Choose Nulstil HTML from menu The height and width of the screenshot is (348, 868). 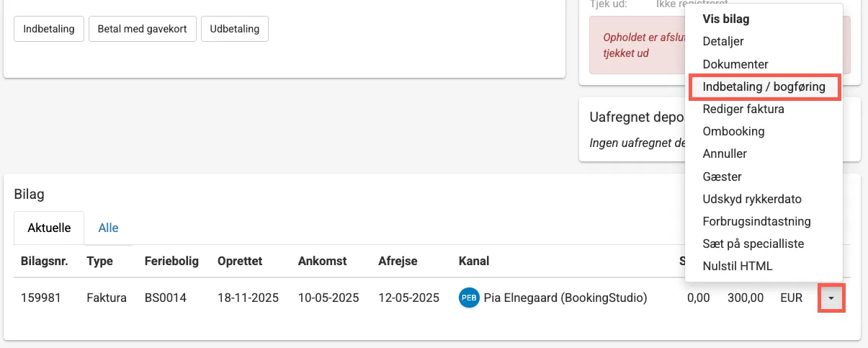(x=738, y=266)
